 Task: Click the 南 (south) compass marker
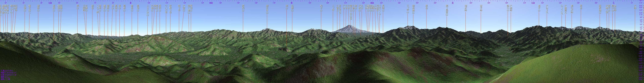point(292,3)
